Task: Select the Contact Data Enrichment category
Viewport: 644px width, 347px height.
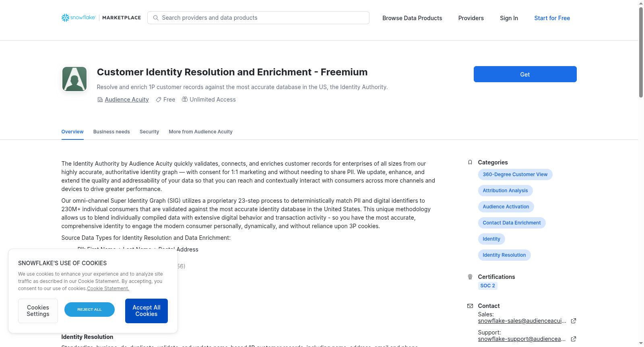Action: pyautogui.click(x=512, y=223)
